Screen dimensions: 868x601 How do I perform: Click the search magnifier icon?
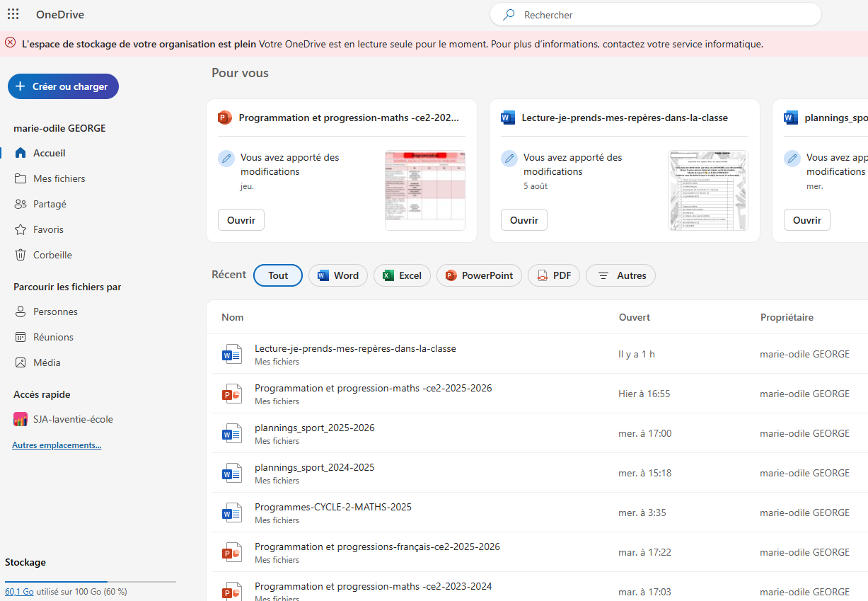coord(508,15)
